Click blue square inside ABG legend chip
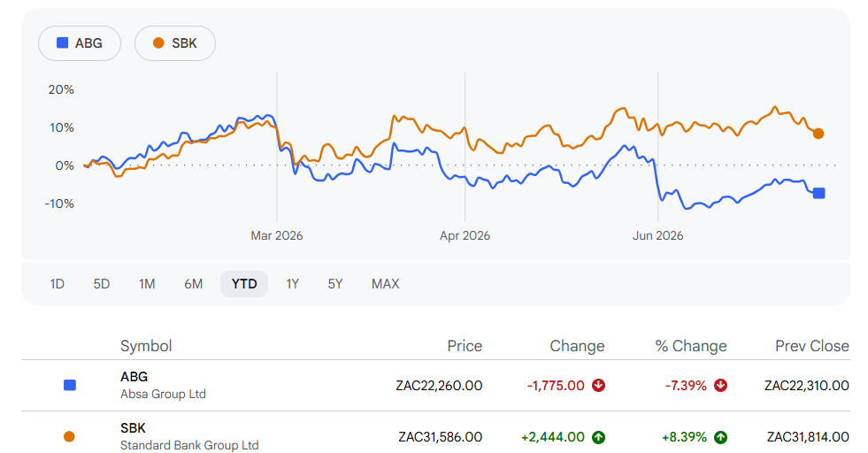Screen dimensions: 868x453 tap(63, 42)
